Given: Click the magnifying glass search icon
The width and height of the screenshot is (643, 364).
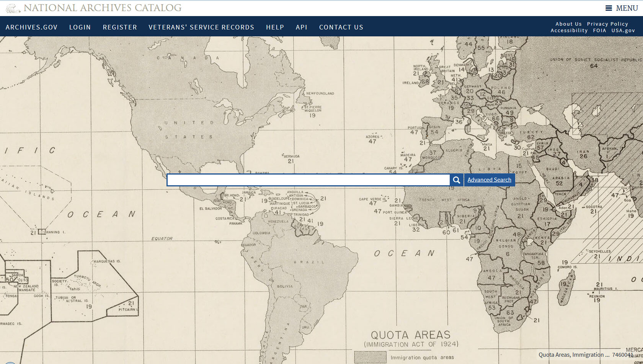Looking at the screenshot, I should coord(456,180).
